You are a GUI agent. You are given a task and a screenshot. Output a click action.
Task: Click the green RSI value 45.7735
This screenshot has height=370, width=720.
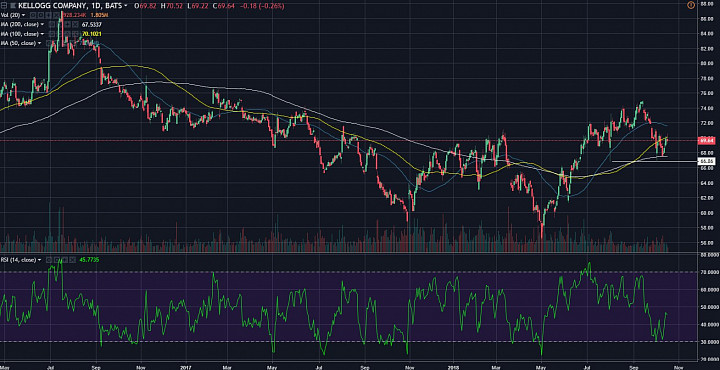89,260
